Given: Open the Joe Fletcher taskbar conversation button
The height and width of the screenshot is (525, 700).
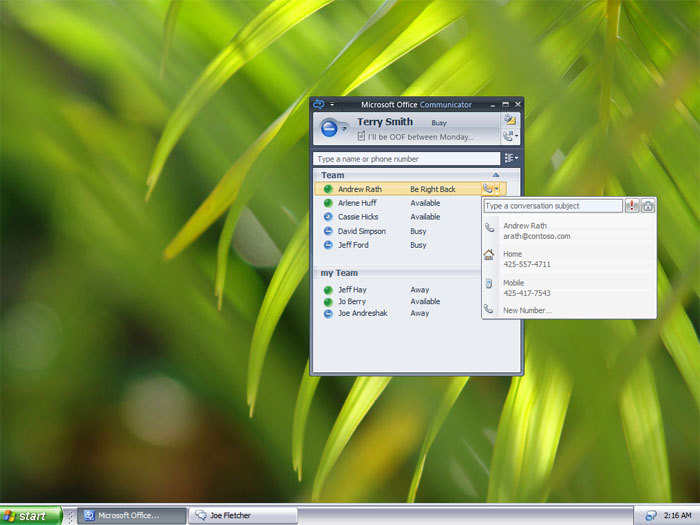Looking at the screenshot, I should tap(243, 516).
